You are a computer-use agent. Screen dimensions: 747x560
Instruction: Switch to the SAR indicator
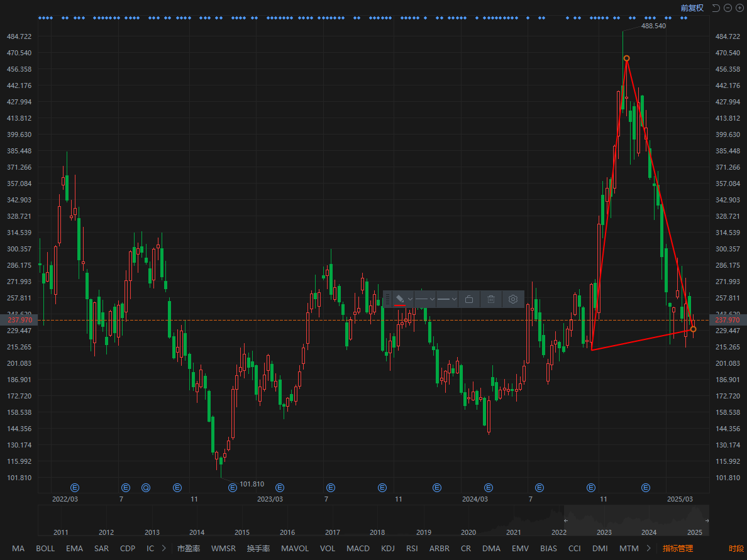click(101, 549)
